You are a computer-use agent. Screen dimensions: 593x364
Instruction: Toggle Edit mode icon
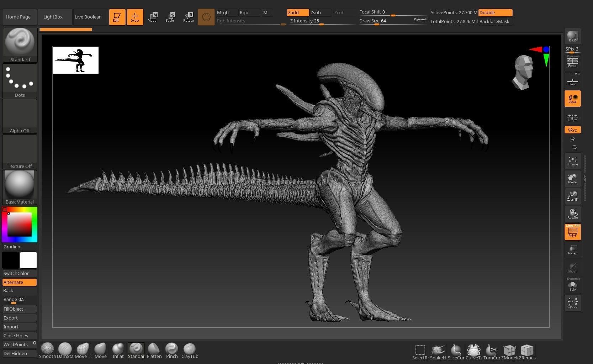[x=117, y=17]
